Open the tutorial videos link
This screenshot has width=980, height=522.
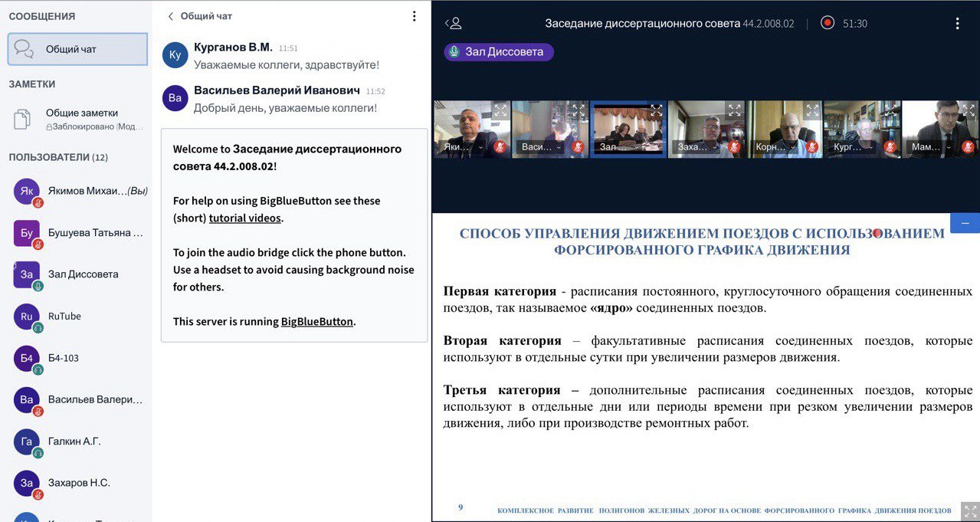coord(245,218)
